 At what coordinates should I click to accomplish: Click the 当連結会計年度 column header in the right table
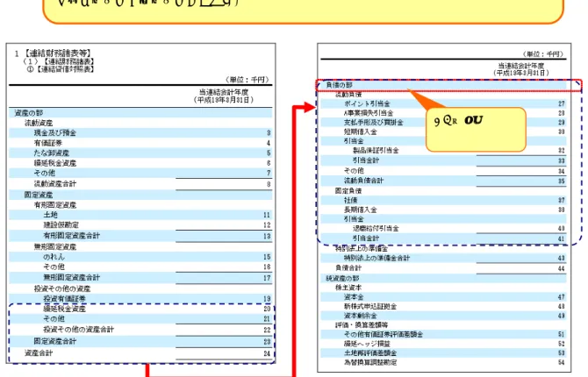pos(521,66)
